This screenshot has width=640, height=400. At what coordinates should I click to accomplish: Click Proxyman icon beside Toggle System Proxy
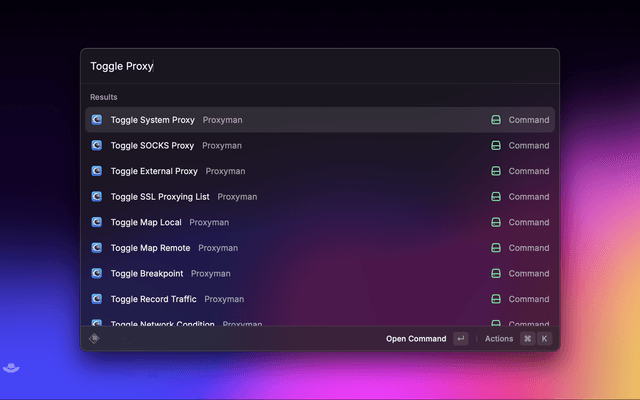coord(97,120)
